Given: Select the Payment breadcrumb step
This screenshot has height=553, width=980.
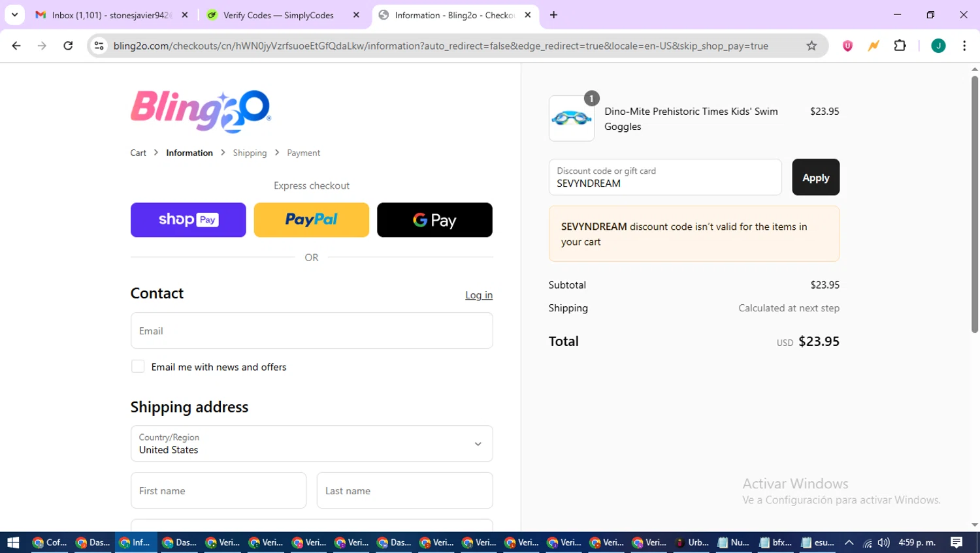Looking at the screenshot, I should (303, 153).
